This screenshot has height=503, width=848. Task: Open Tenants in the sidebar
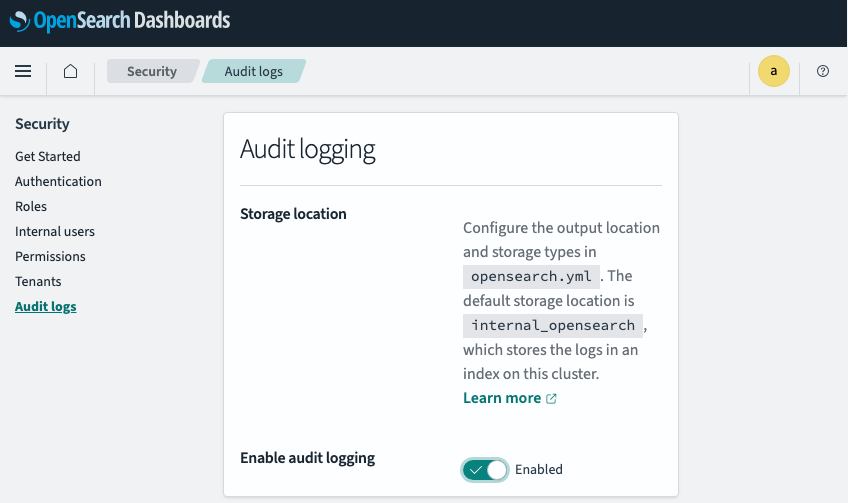tap(38, 281)
